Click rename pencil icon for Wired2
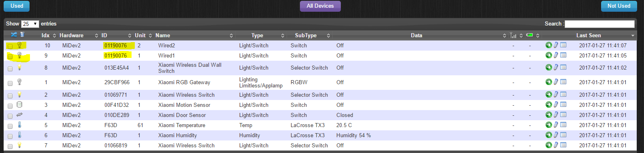Screen dimensions: 644x153 tap(556, 45)
